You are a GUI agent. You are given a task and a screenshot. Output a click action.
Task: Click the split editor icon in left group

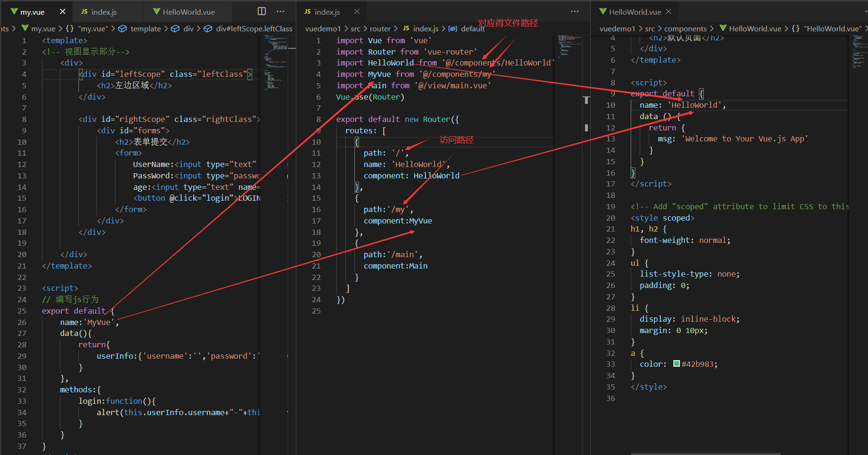pyautogui.click(x=262, y=11)
